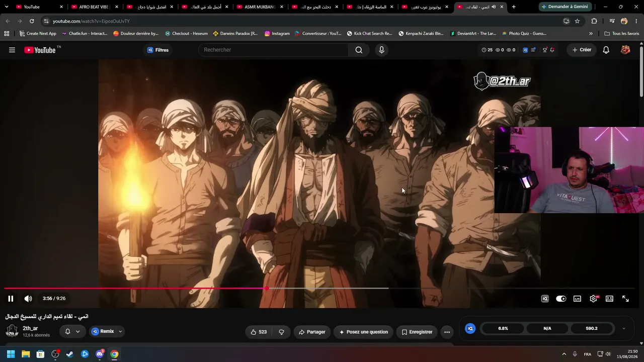Screen dimensions: 644x362
Task: Show more bookmarks with the overflow chevron
Action: tap(591, 34)
